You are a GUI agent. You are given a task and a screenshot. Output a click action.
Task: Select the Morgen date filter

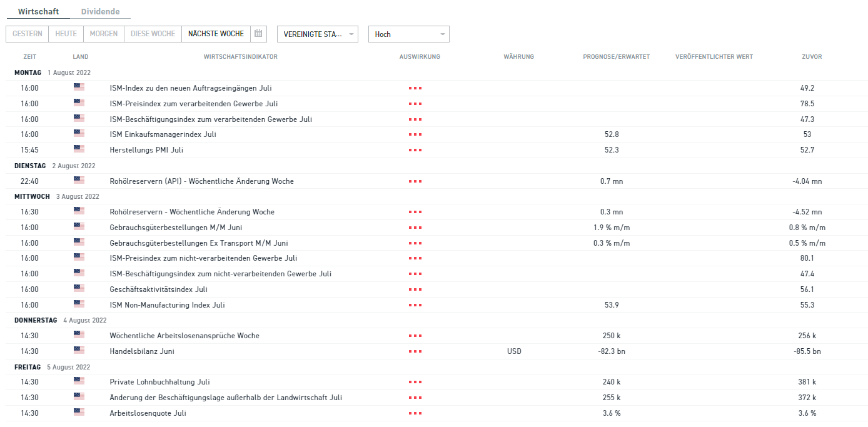(x=104, y=34)
